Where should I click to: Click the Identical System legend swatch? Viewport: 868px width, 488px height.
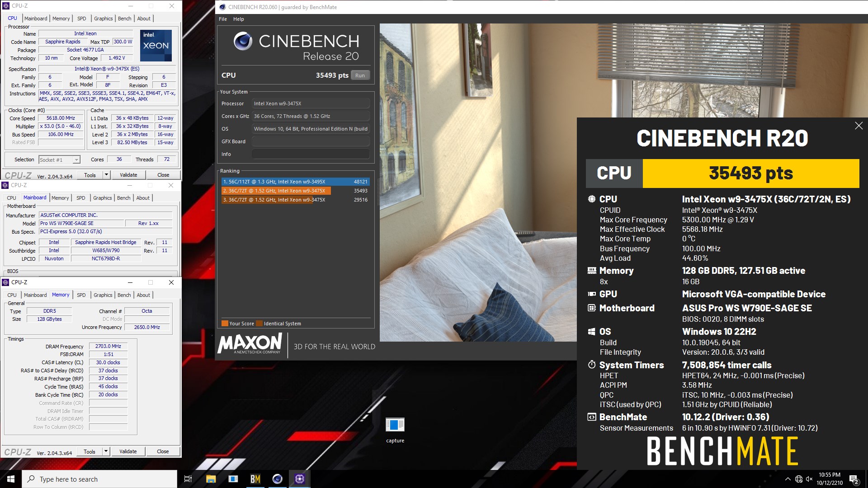coord(259,324)
